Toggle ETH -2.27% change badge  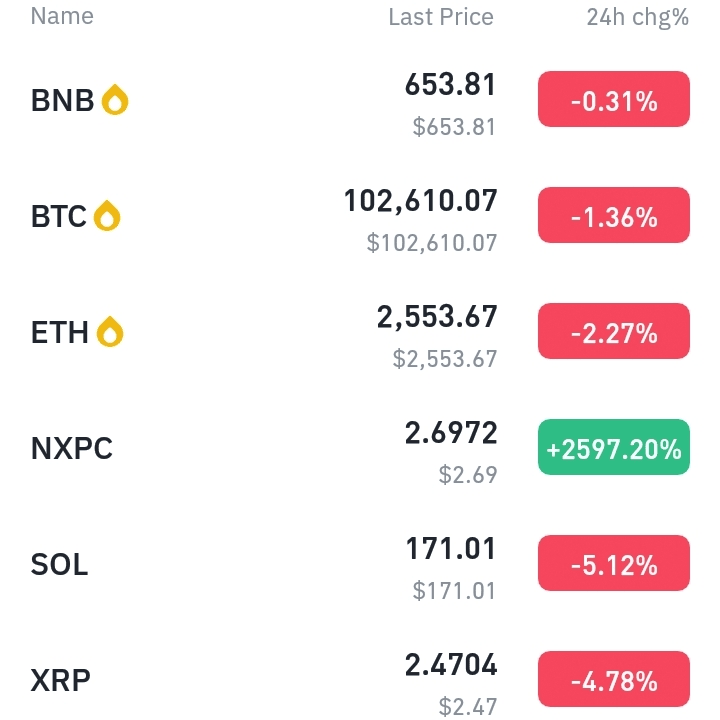coord(614,331)
